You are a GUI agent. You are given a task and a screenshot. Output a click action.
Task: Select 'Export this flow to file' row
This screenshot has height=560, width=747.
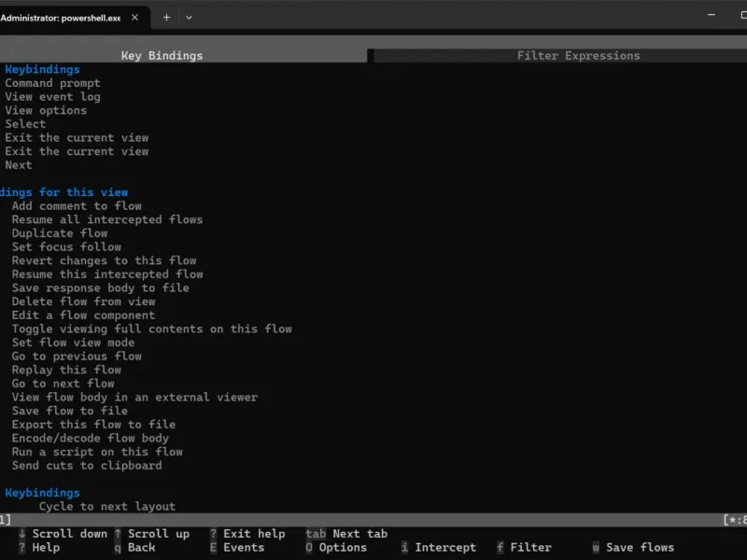(x=94, y=425)
